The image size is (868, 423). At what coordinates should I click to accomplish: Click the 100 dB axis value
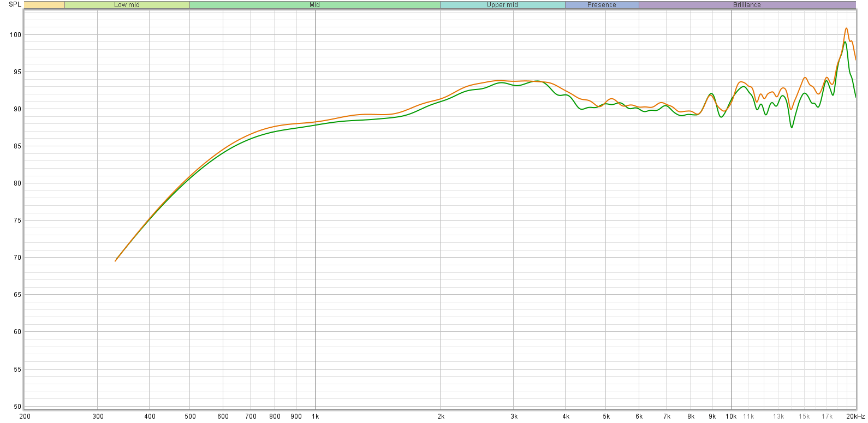click(15, 35)
